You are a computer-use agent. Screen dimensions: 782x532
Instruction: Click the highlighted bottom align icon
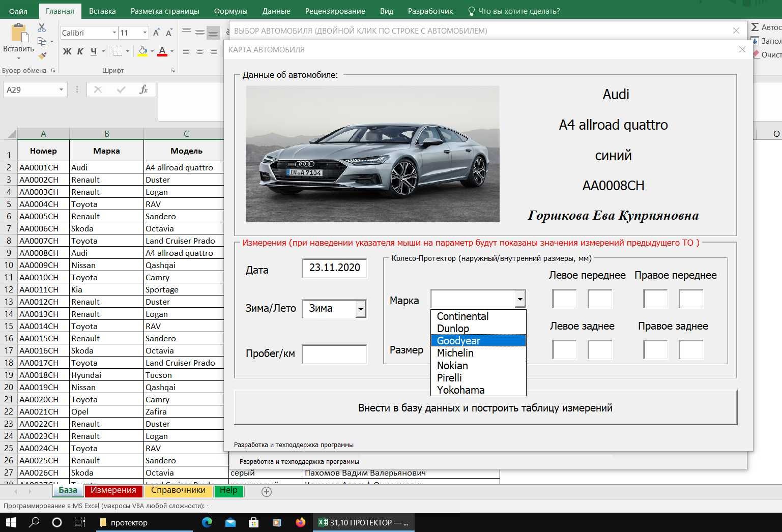[213, 33]
